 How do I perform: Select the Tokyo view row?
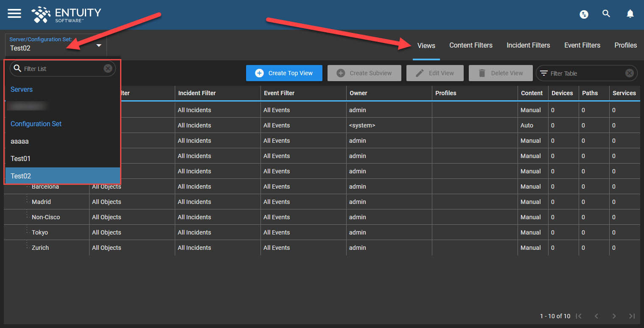322,232
